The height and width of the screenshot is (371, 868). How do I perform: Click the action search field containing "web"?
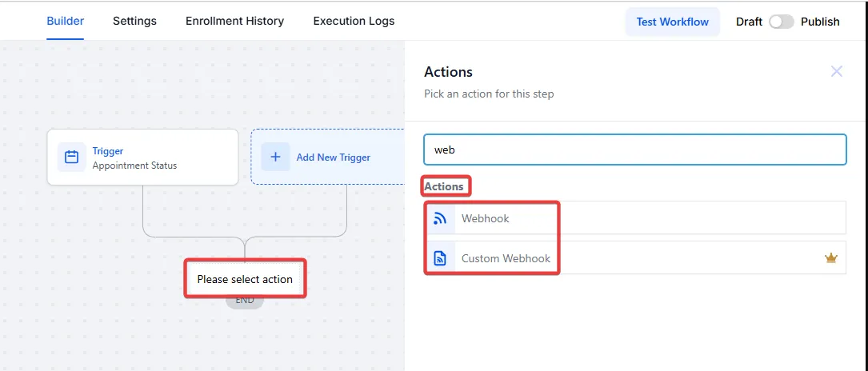634,150
